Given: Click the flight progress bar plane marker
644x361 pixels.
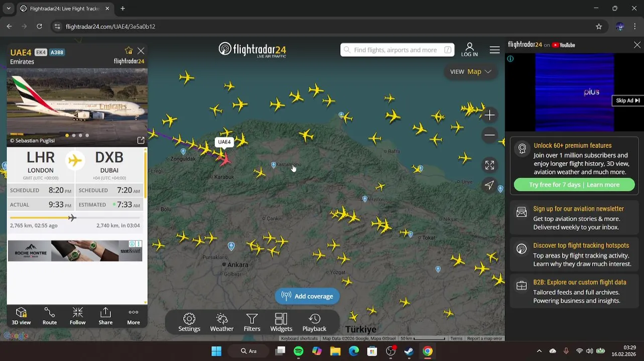Looking at the screenshot, I should point(72,218).
